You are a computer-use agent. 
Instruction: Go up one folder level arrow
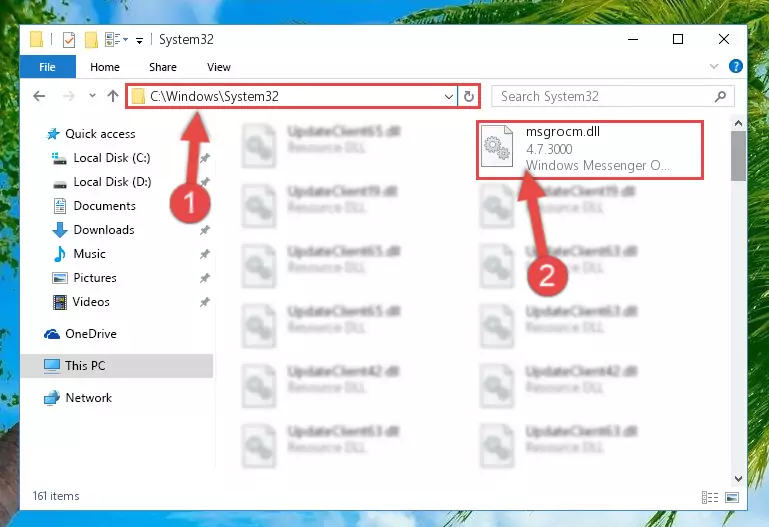point(113,96)
